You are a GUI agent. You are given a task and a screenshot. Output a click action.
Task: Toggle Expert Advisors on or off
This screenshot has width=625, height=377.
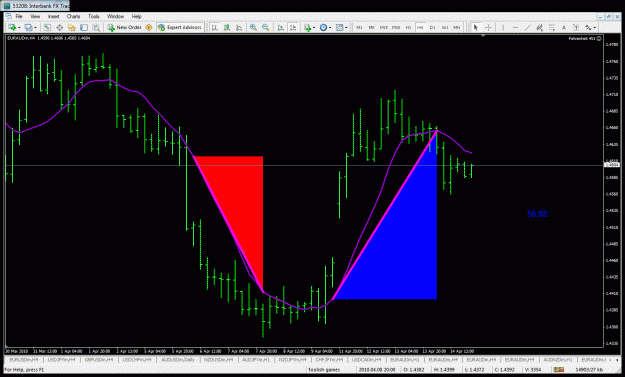coord(179,27)
